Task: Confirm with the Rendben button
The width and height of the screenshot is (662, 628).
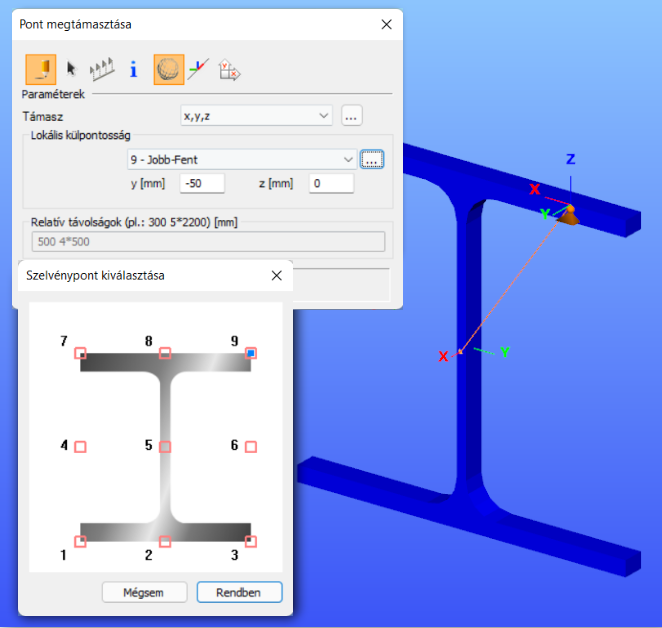Action: [x=239, y=592]
